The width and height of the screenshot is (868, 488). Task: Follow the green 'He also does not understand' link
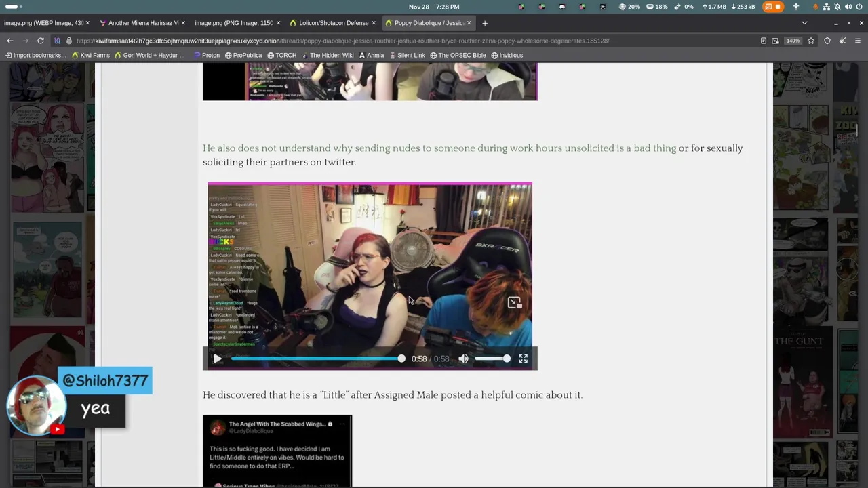439,148
